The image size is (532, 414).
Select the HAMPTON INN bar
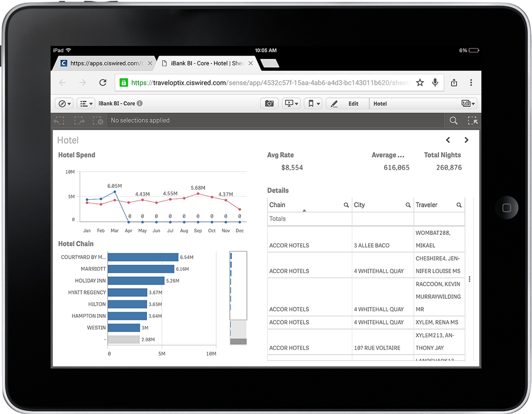coord(127,316)
